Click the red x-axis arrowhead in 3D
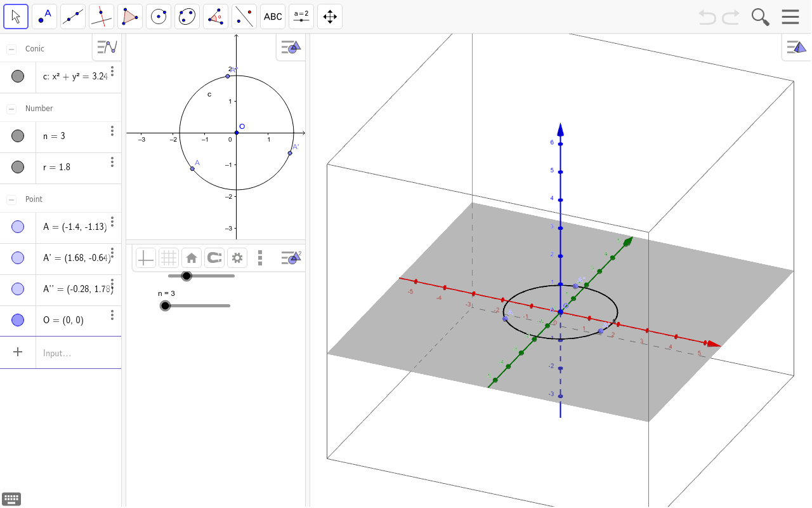Screen dimensions: 812x508 714,344
